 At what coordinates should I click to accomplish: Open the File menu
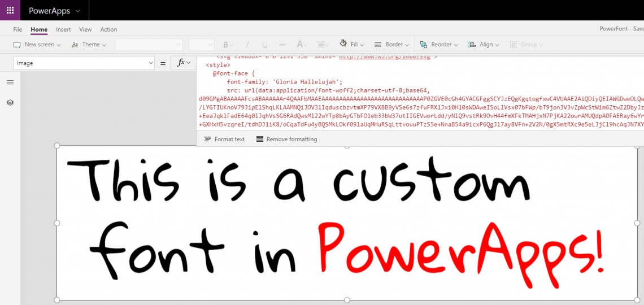18,29
